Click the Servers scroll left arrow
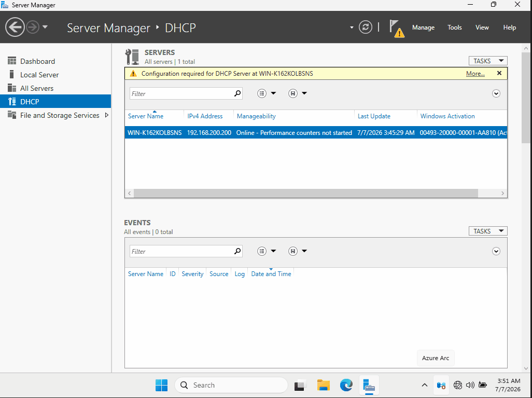The width and height of the screenshot is (532, 398). coord(129,193)
